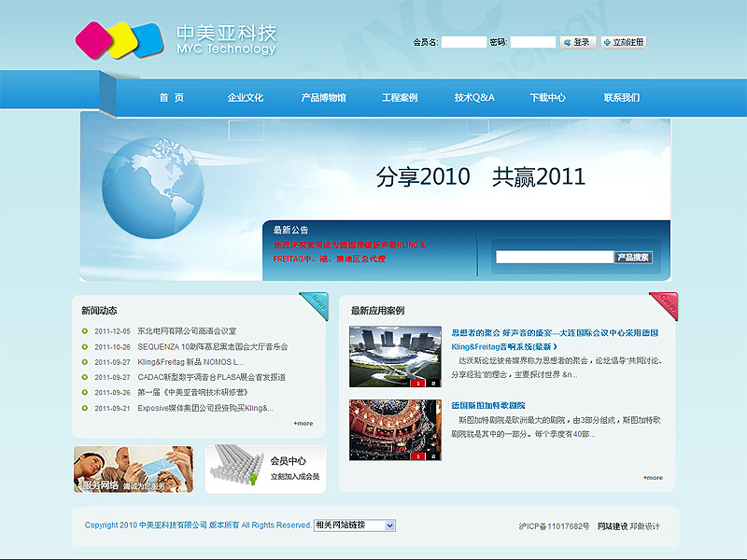747x560 pixels.
Task: Open the 产品博物馆 navigation item
Action: tap(323, 98)
